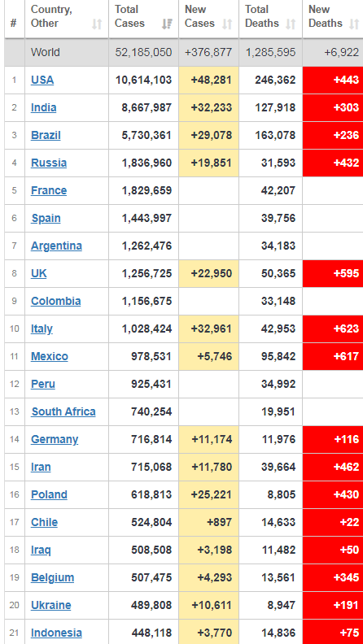This screenshot has height=644, width=363.
Task: Open the Indonesia link
Action: click(56, 633)
